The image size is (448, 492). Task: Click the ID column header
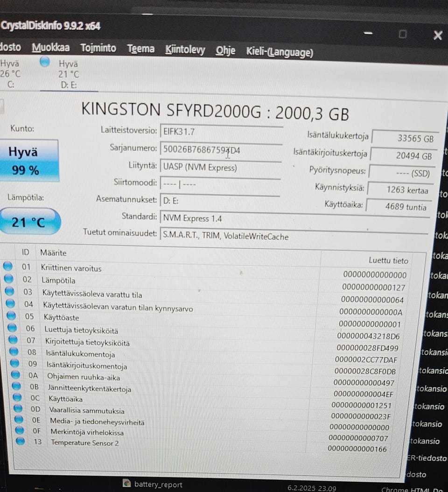tap(25, 252)
